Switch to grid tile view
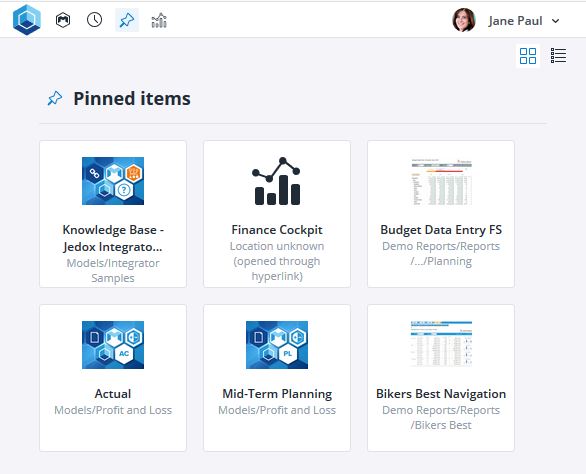Viewport: 586px width, 474px height. (x=528, y=56)
